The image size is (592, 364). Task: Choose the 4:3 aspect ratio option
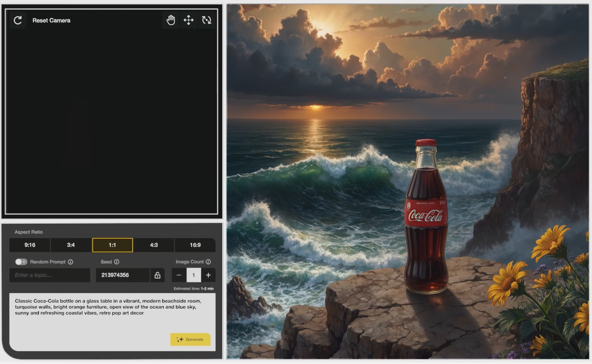pyautogui.click(x=154, y=245)
